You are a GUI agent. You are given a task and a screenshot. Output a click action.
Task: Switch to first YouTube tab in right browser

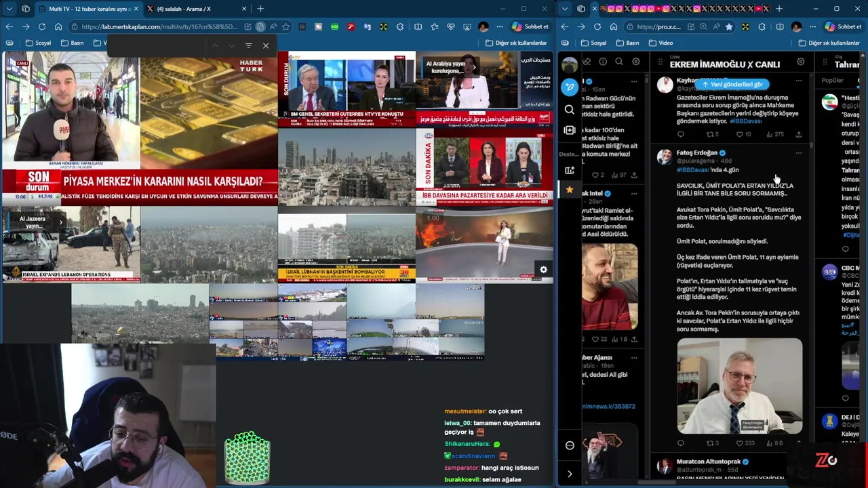tap(659, 9)
